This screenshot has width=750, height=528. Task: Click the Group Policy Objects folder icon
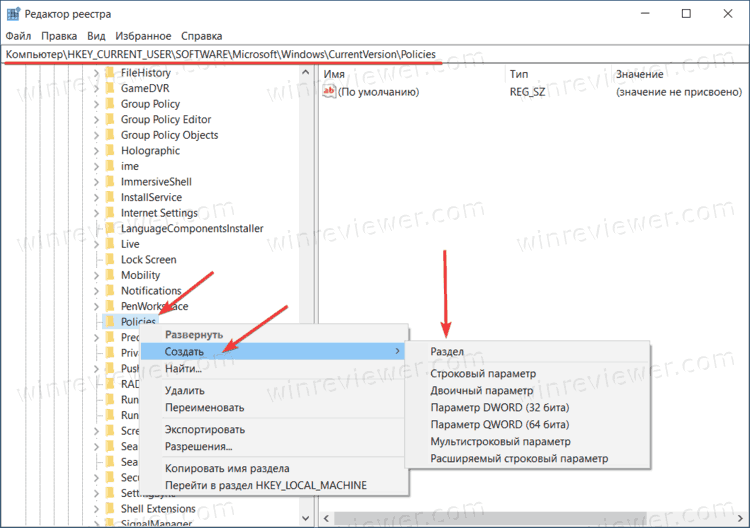point(110,135)
